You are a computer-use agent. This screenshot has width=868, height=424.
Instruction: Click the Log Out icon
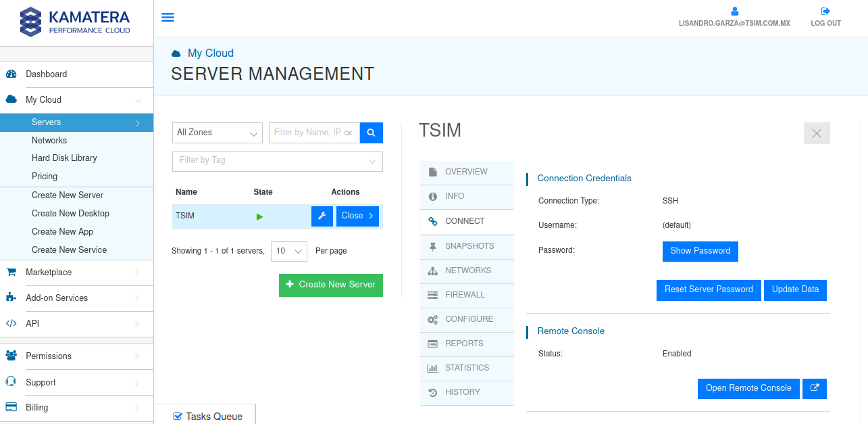[x=825, y=11]
